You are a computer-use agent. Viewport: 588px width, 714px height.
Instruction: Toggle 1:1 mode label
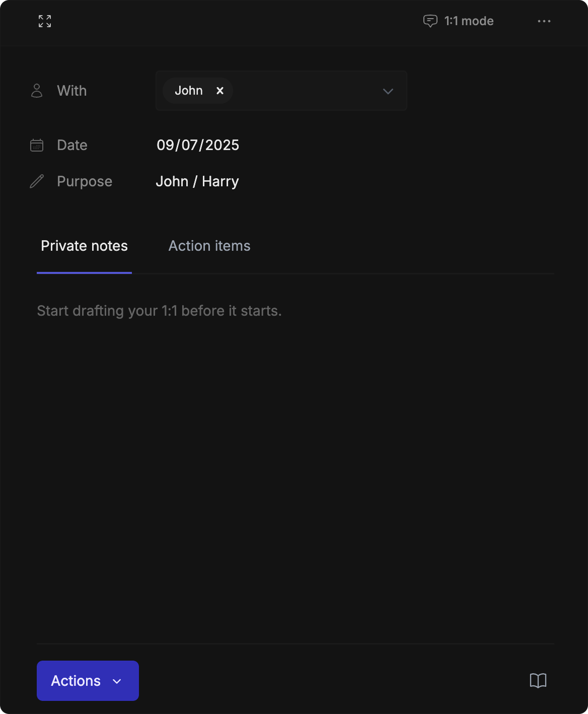point(469,21)
